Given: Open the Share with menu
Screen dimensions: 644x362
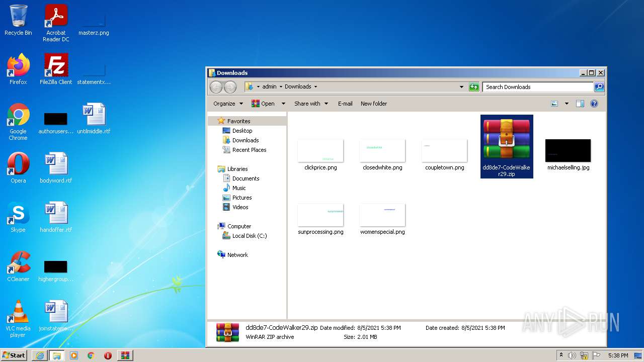Looking at the screenshot, I should [311, 104].
